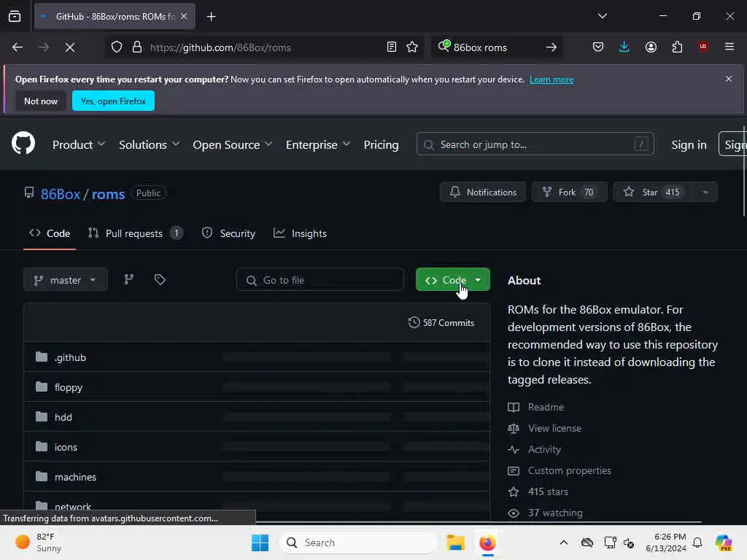The image size is (747, 560).
Task: Click the GitHub Octocat logo
Action: pyautogui.click(x=23, y=143)
